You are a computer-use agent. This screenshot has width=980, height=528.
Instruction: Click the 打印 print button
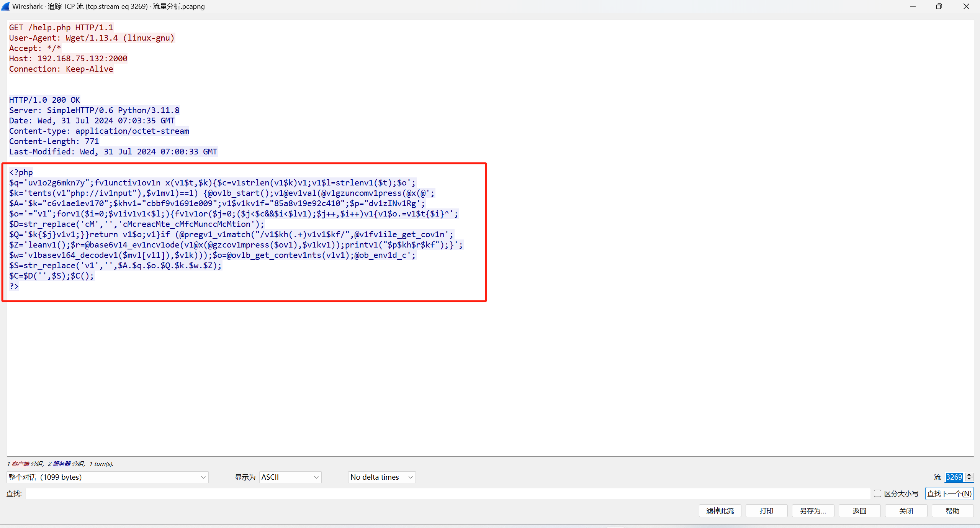pos(766,511)
